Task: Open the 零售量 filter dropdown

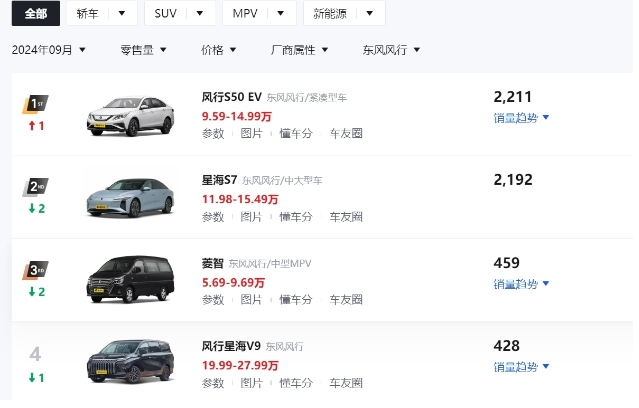Action: click(x=143, y=50)
